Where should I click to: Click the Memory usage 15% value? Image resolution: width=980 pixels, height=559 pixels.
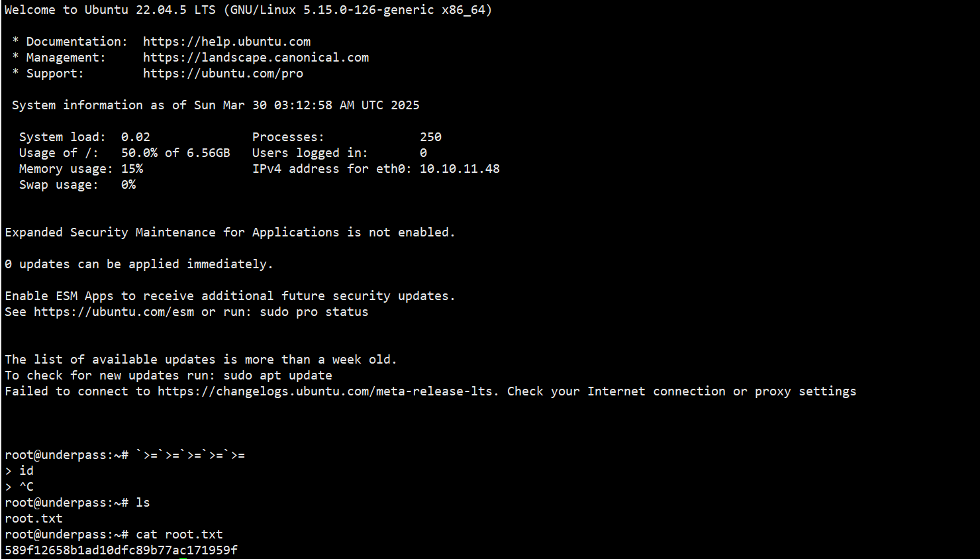click(132, 169)
